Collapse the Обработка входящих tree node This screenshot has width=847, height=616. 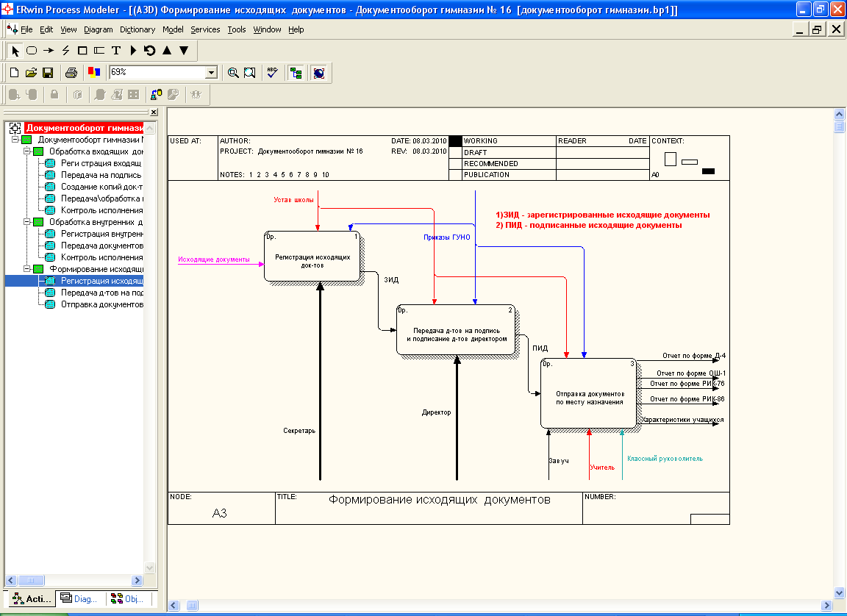click(x=26, y=151)
